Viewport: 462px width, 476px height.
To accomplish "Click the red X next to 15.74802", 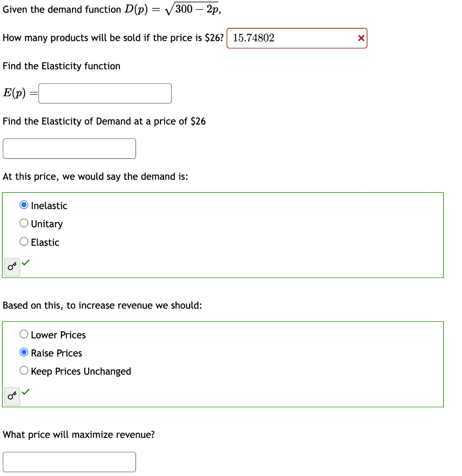I will pos(361,38).
